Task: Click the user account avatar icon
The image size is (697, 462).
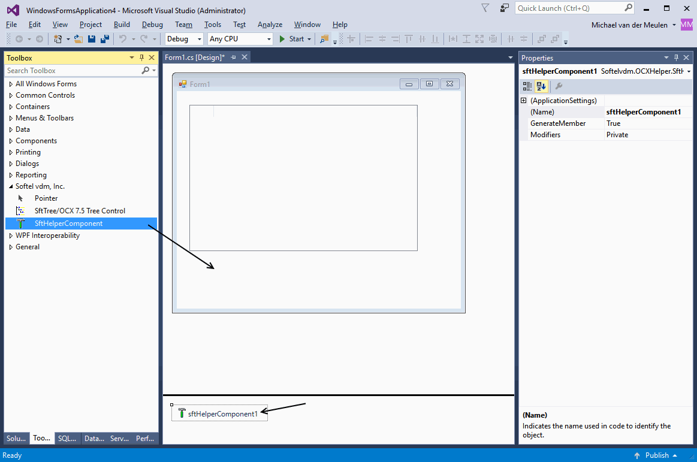Action: pyautogui.click(x=687, y=24)
